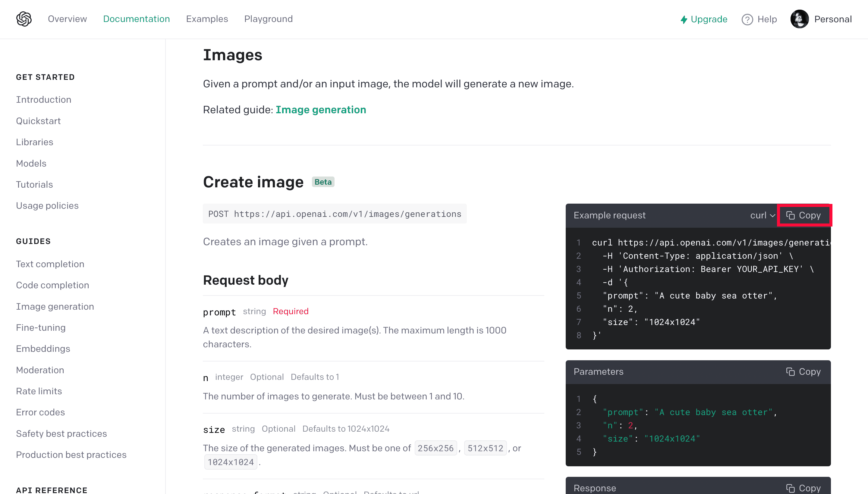
Task: Click the curl language selector dropdown
Action: pyautogui.click(x=761, y=215)
